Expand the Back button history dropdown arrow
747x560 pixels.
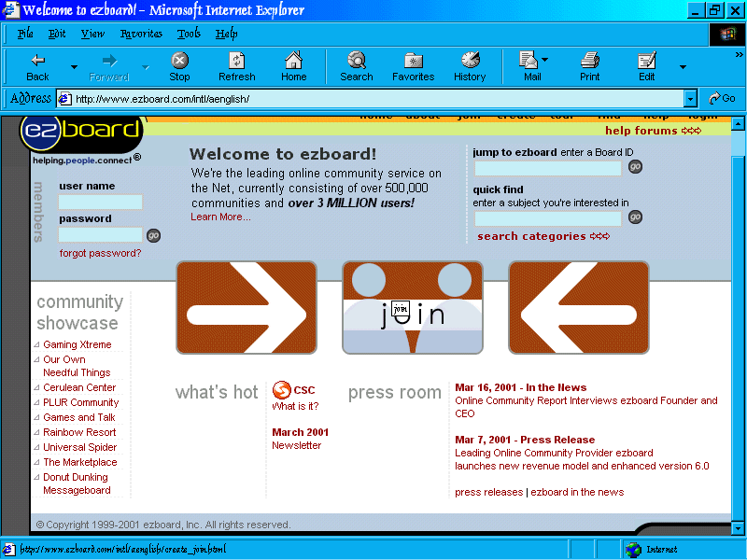74,67
